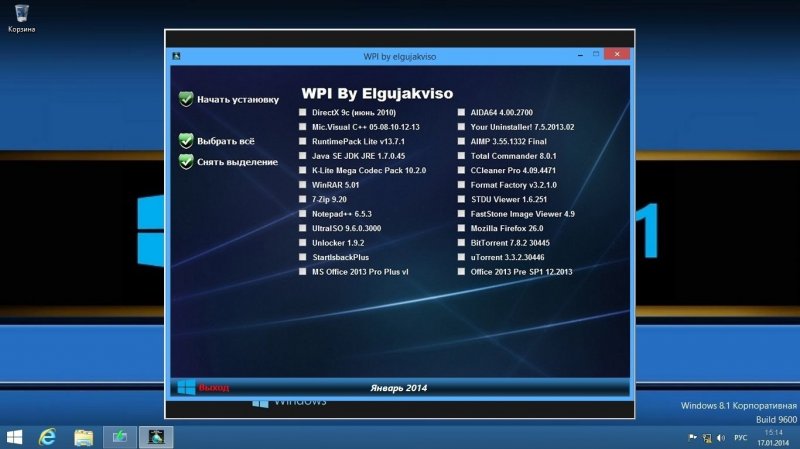This screenshot has width=800, height=449.
Task: Click the green arrow app taskbar icon
Action: coord(120,437)
